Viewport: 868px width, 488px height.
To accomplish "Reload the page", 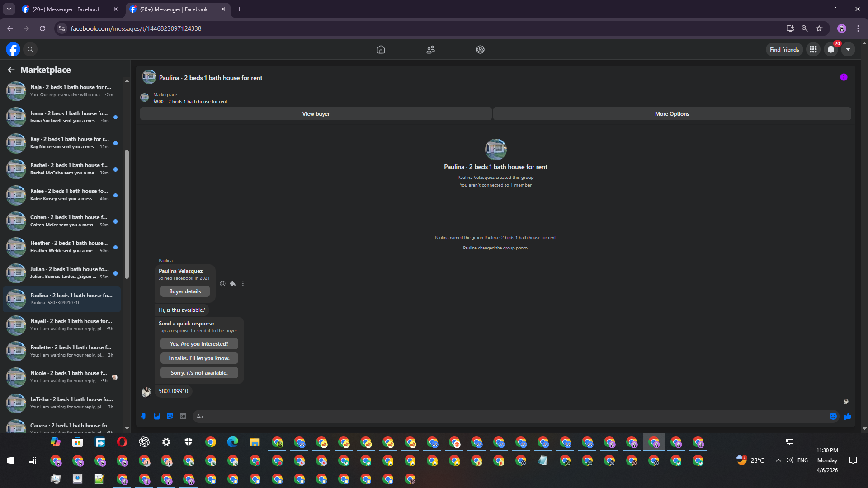I will click(x=42, y=28).
